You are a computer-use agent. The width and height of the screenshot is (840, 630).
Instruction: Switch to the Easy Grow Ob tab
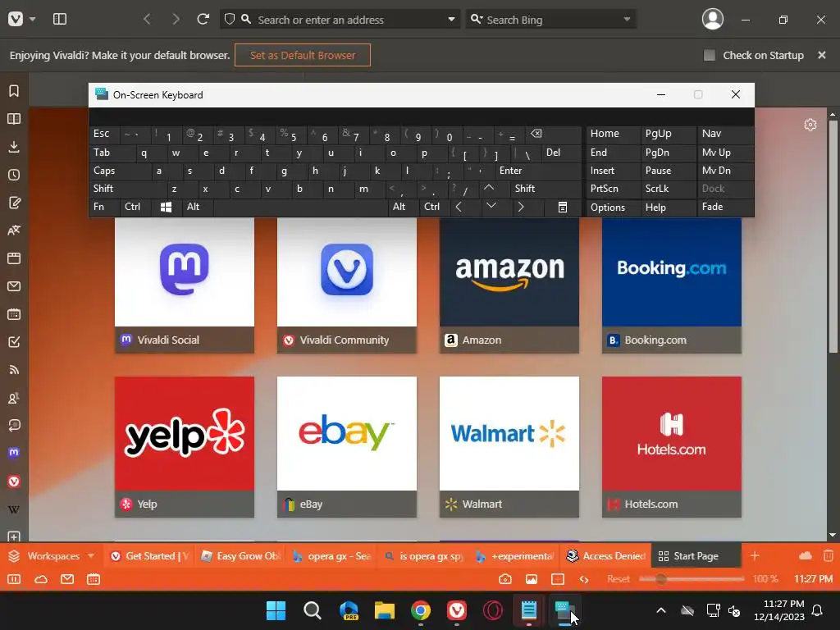pyautogui.click(x=240, y=556)
